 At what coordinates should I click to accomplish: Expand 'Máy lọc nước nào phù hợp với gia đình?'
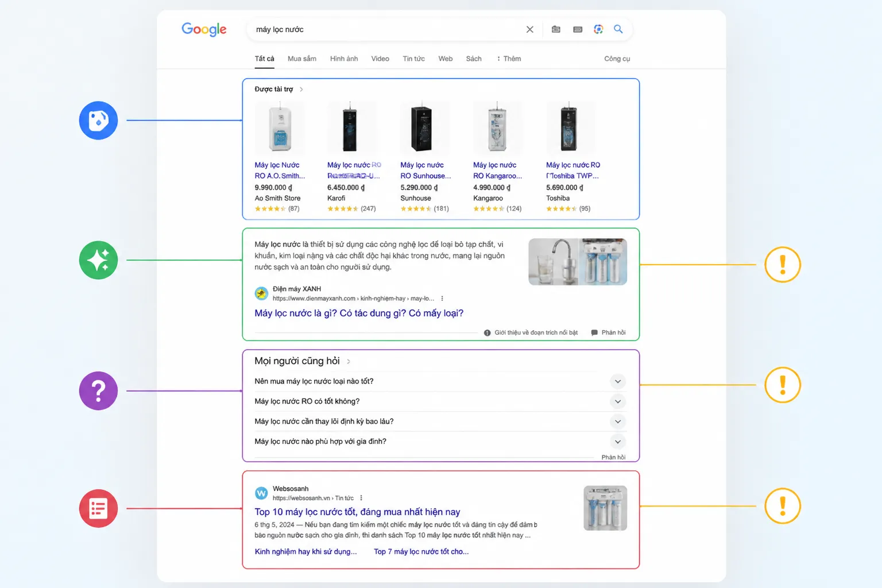(x=440, y=442)
